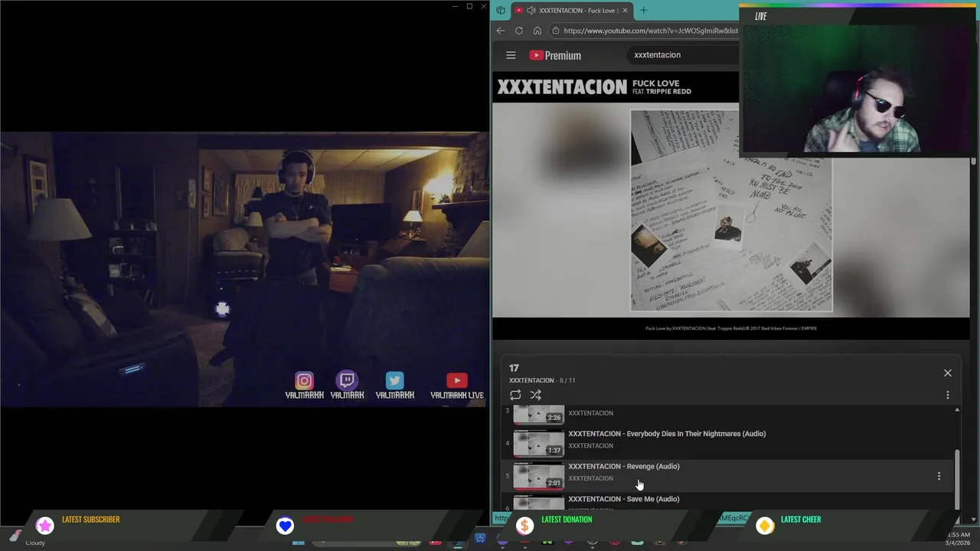Click the Twitter VALMARKK icon
Screen dimensions: 980x551
(x=394, y=380)
